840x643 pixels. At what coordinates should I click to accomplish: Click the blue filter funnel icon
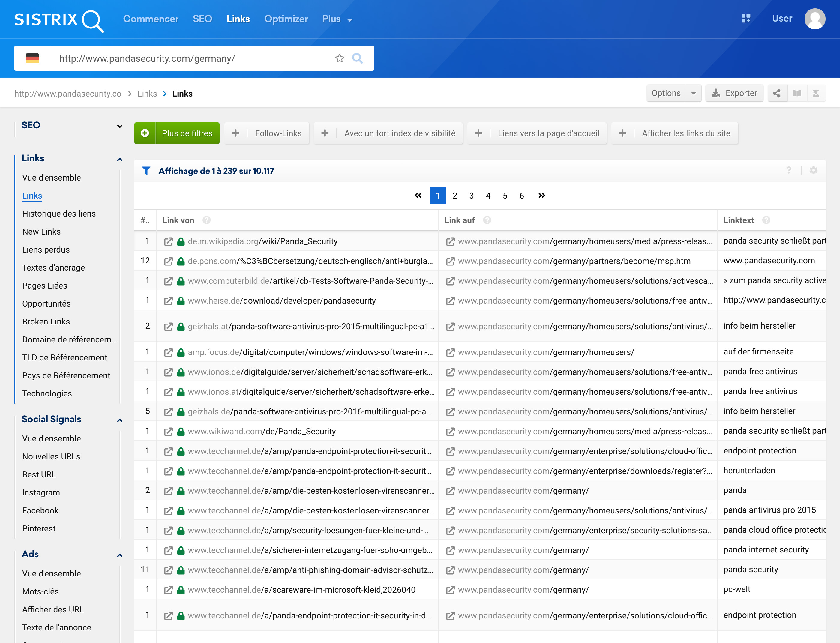[x=146, y=171]
